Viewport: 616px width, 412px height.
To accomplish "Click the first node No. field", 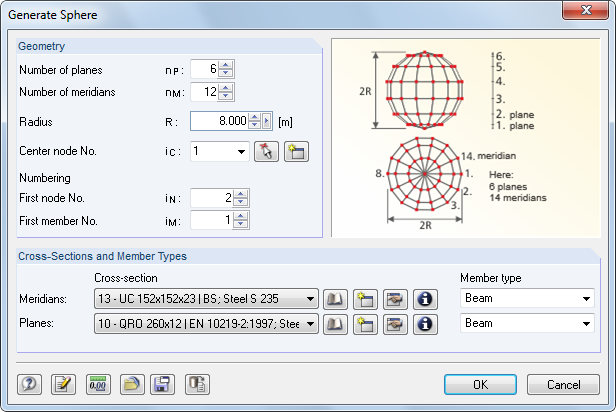I will (x=212, y=198).
